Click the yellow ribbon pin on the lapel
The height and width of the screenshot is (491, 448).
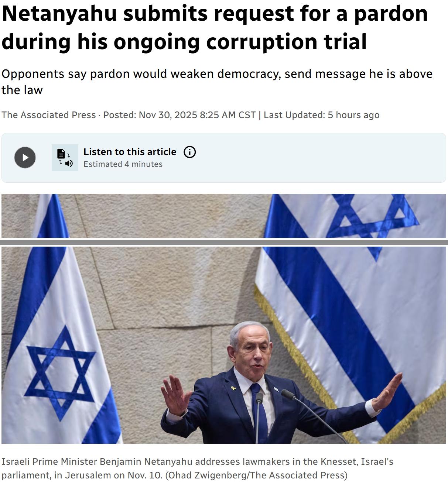(x=233, y=388)
